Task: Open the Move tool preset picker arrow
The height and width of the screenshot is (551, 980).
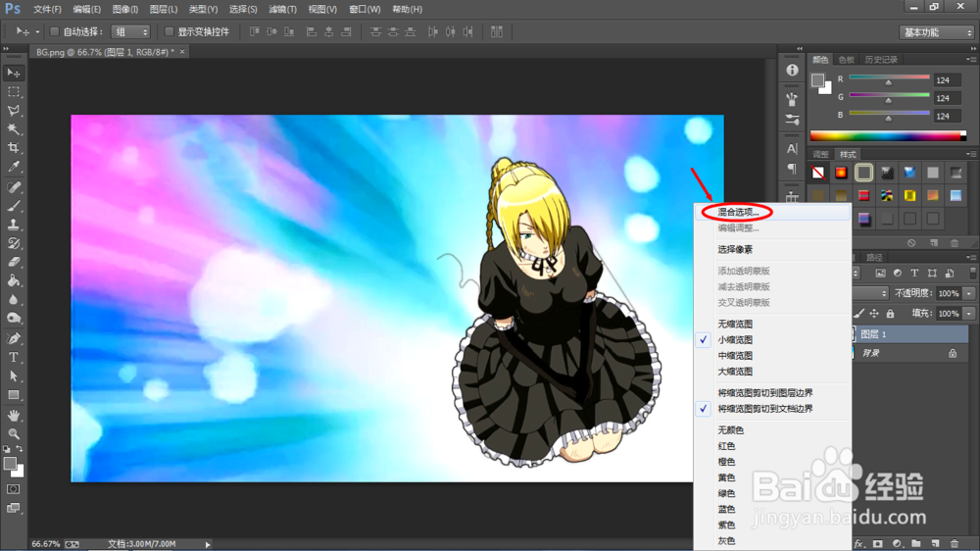Action: (37, 32)
